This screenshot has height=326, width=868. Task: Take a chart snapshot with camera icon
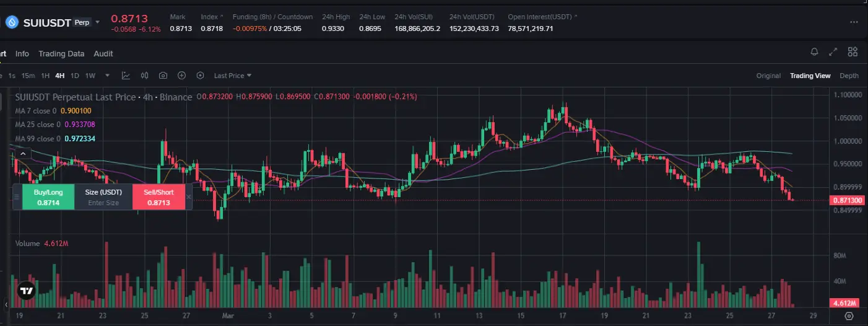tap(163, 76)
